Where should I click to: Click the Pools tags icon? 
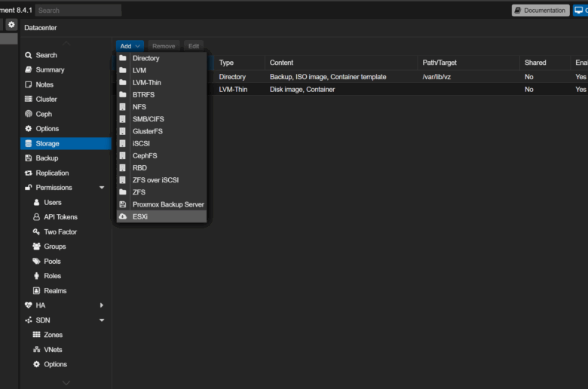click(x=36, y=261)
